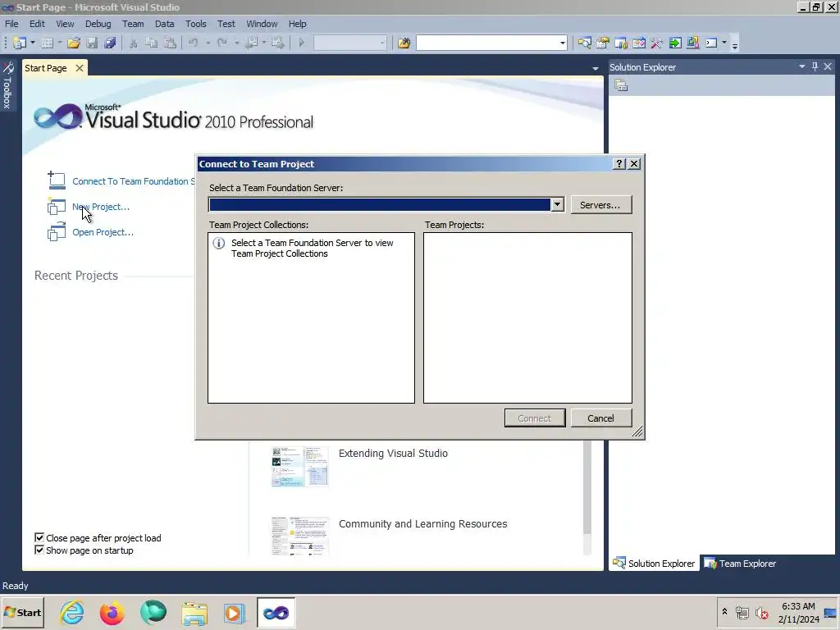Click Cancel in Connect to Team Project
Viewport: 840px width, 630px height.
[601, 418]
